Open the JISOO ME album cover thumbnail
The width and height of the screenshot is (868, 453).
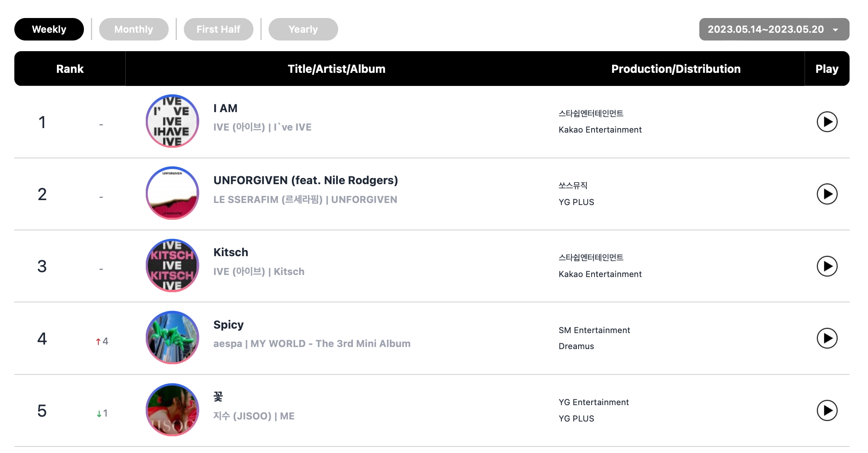tap(172, 410)
